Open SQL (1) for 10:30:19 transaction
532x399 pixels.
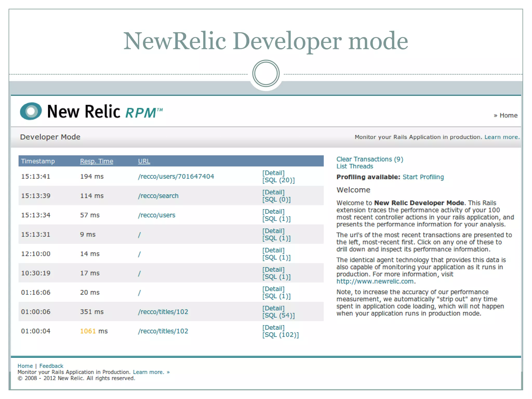point(276,277)
